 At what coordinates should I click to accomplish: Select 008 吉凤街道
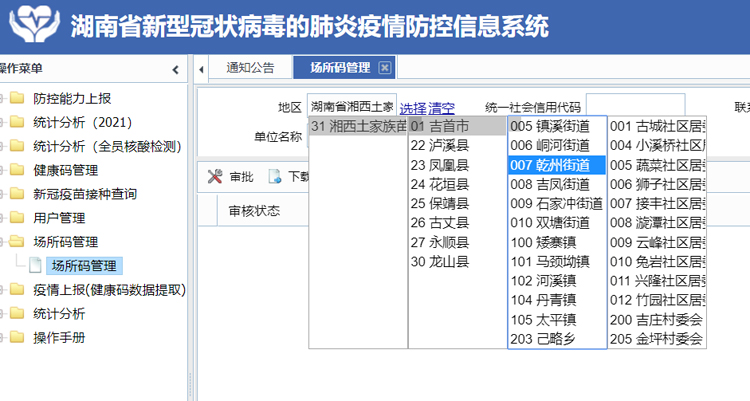557,184
